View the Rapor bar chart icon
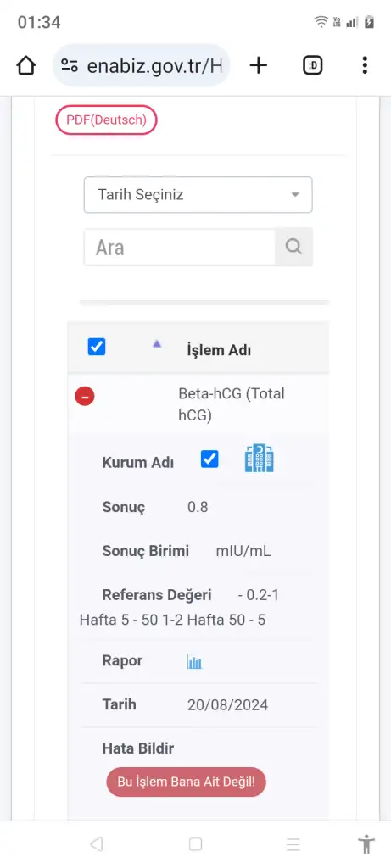This screenshot has height=868, width=391. [x=194, y=661]
